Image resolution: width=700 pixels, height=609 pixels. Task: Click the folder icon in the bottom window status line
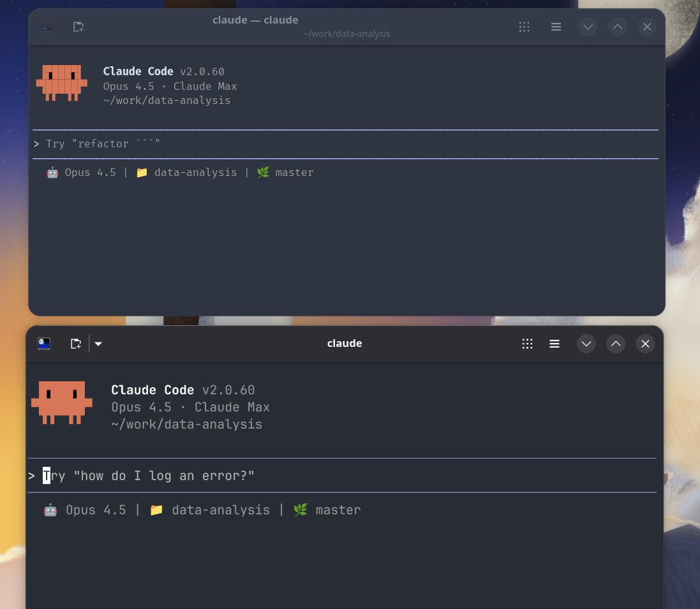coord(156,510)
